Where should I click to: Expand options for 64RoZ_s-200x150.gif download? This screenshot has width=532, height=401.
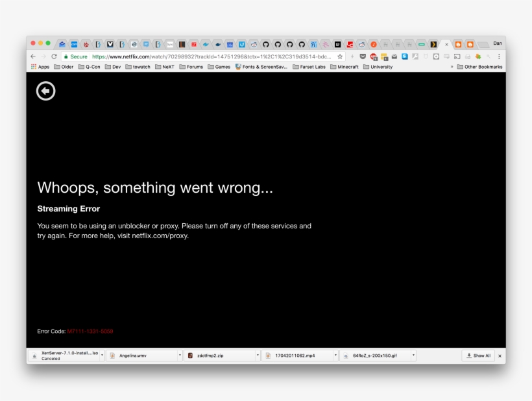click(413, 355)
